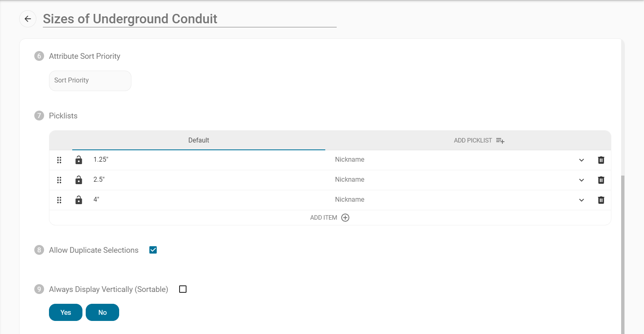Screen dimensions: 644x334
Task: Click the lock icon for 1.25"
Action: (79, 160)
